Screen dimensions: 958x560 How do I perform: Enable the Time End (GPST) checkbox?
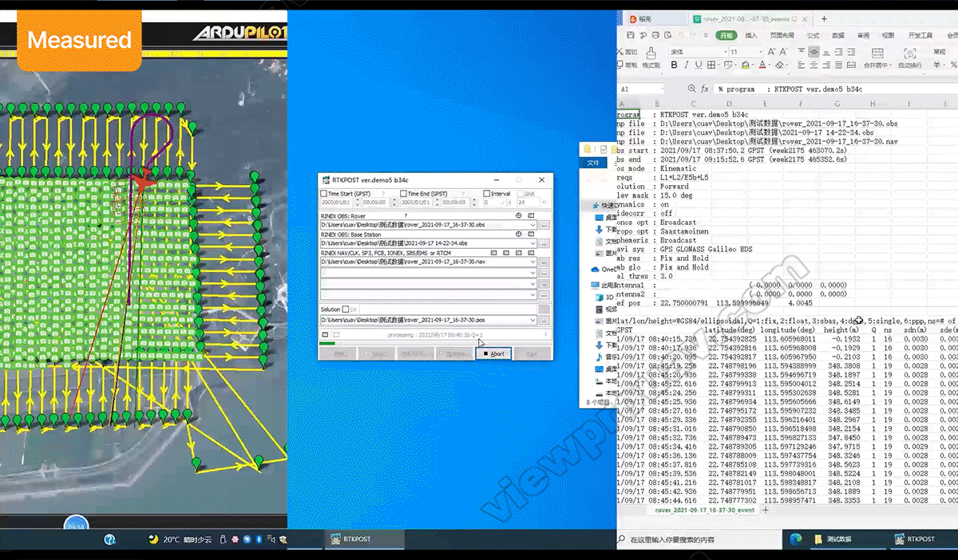(x=403, y=194)
